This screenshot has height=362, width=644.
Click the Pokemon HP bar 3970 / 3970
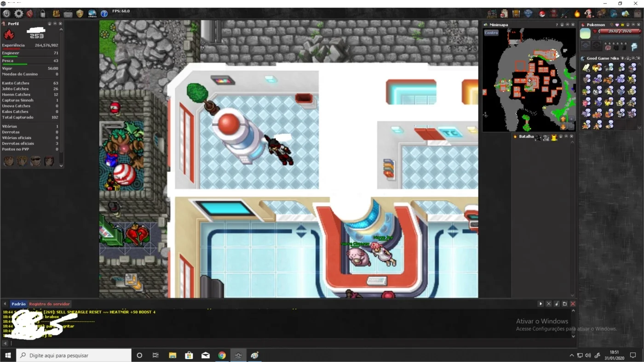pyautogui.click(x=620, y=31)
